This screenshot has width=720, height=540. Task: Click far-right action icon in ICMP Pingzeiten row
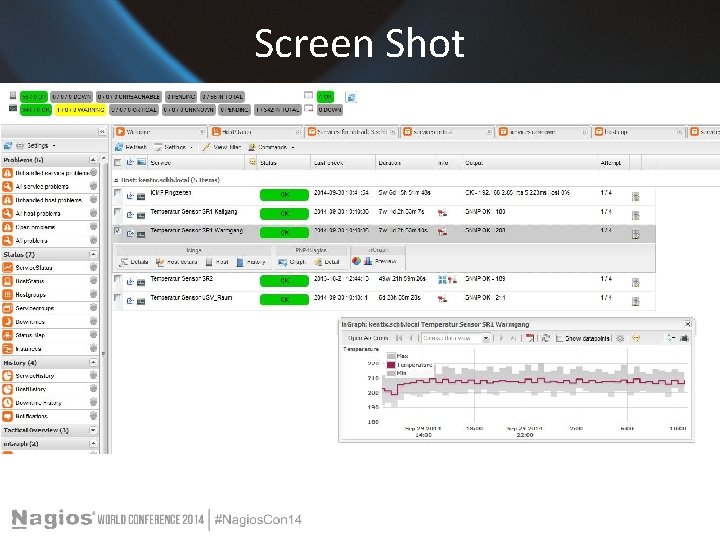tap(636, 197)
